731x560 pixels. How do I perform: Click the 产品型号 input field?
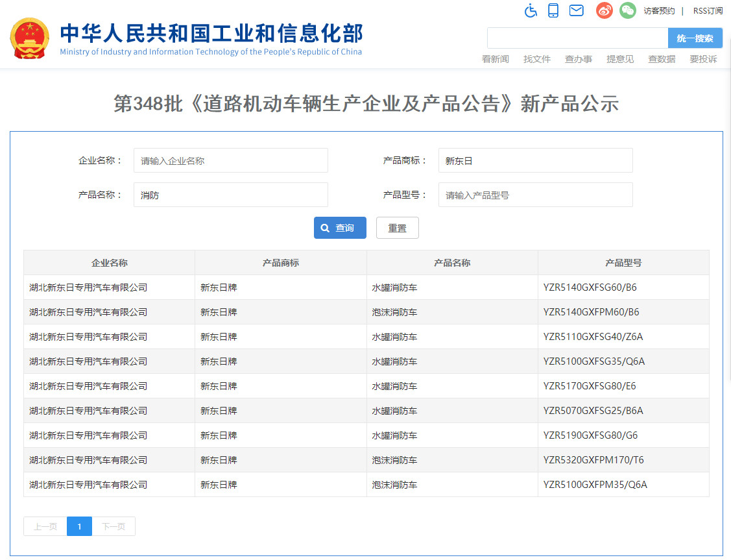coord(535,195)
